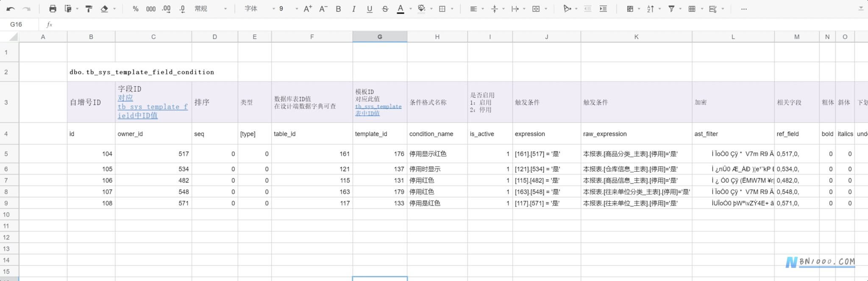The width and height of the screenshot is (868, 281).
Task: Click the horizontal align icon
Action: tap(473, 9)
